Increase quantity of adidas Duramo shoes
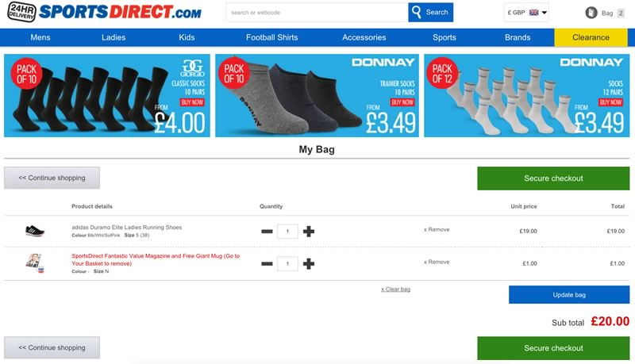 tap(309, 232)
